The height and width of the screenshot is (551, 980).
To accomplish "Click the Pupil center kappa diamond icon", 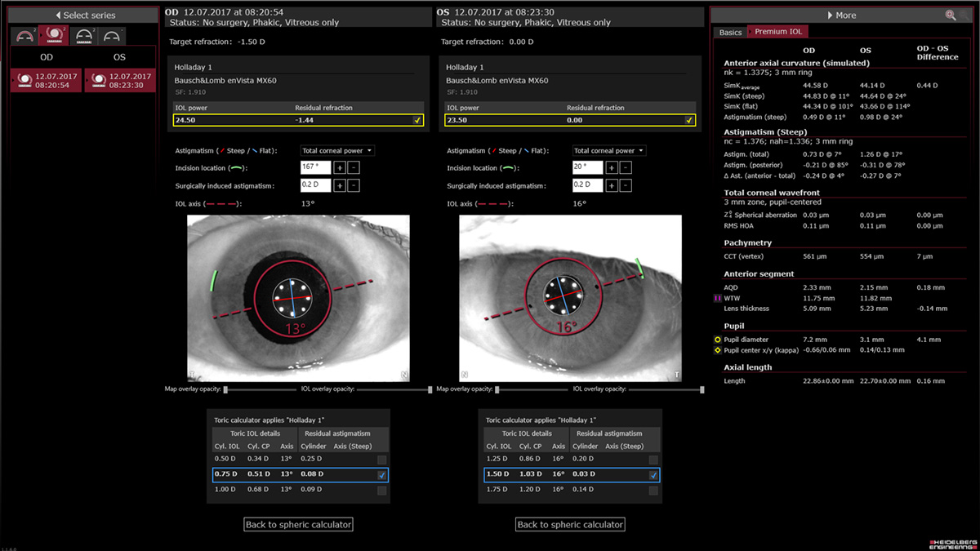I will tap(717, 349).
